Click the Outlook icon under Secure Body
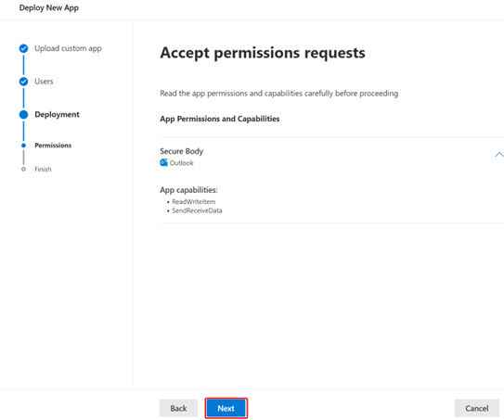The width and height of the screenshot is (504, 420). click(163, 162)
